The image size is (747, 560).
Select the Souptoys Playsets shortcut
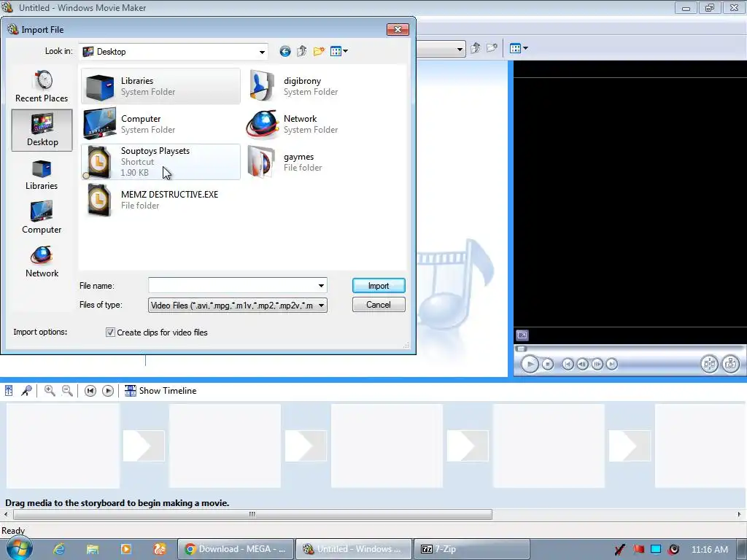click(x=160, y=162)
